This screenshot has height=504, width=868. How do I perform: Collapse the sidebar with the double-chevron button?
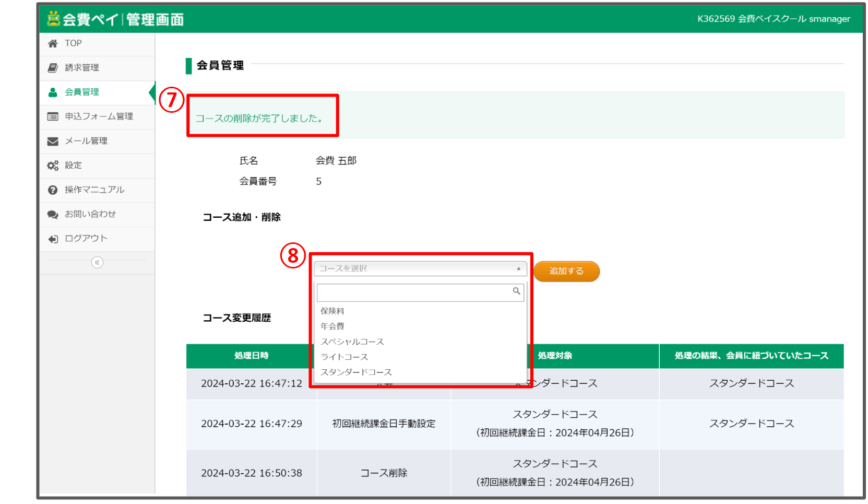click(x=97, y=263)
